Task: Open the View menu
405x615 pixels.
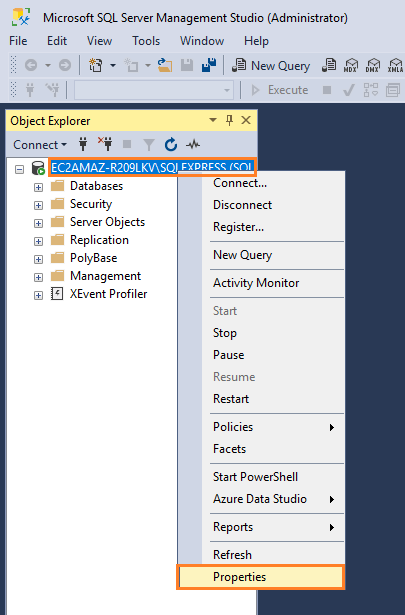Action: (x=99, y=41)
